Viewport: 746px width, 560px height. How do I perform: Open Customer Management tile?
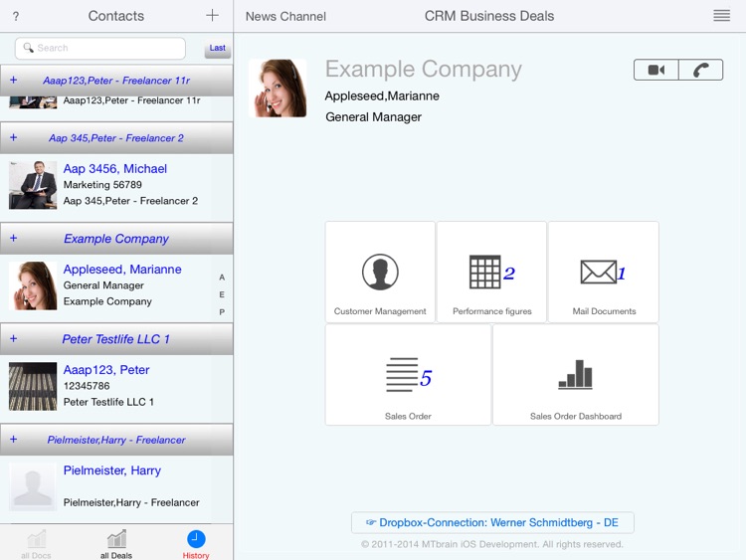tap(380, 272)
